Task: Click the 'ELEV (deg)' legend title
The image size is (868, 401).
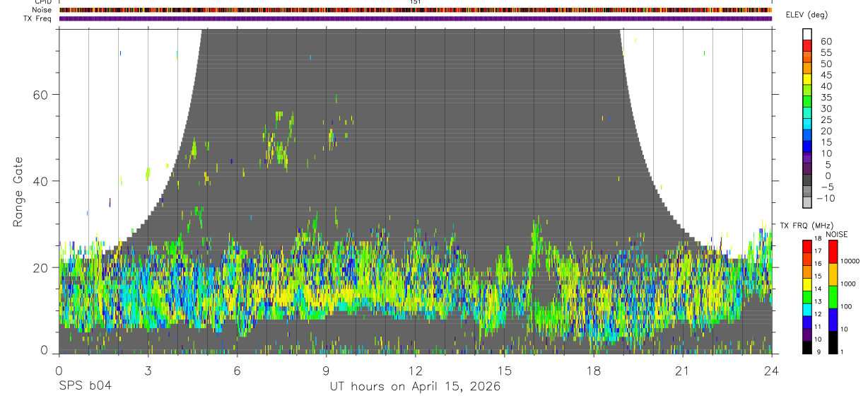Action: 807,15
